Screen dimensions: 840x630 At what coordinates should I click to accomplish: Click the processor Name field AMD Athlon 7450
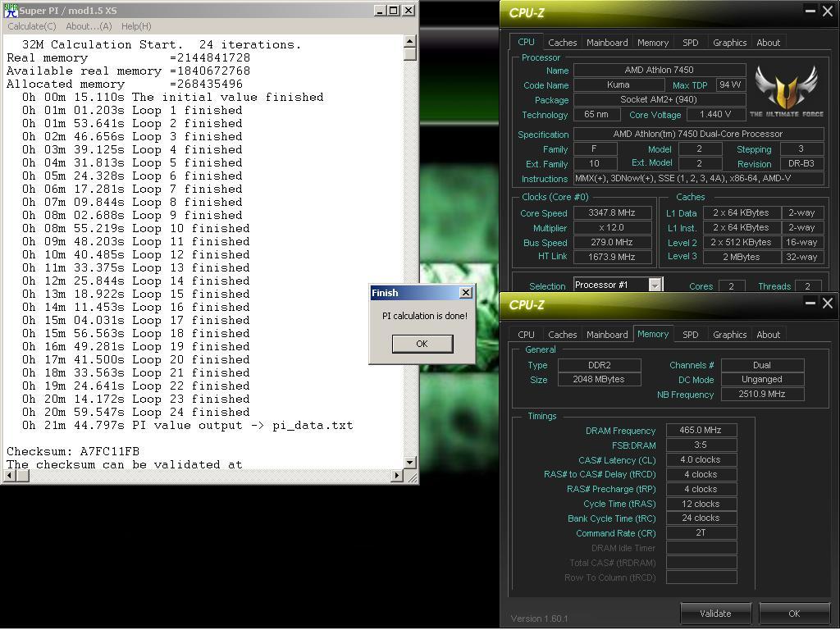[x=660, y=71]
